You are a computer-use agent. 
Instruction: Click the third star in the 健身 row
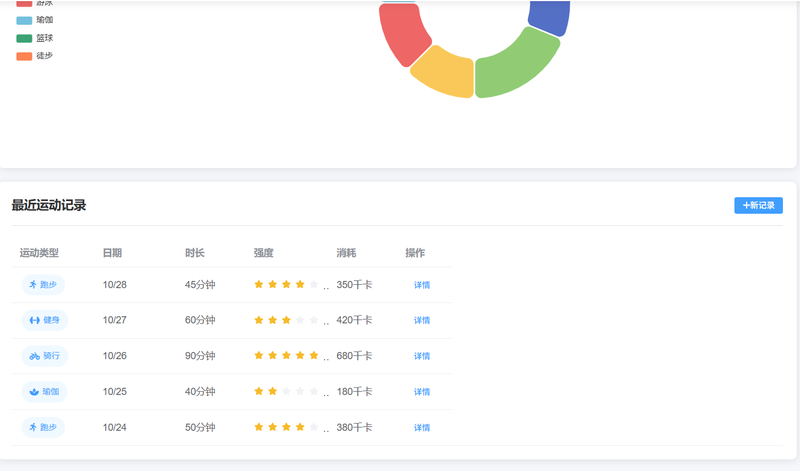[x=286, y=320]
